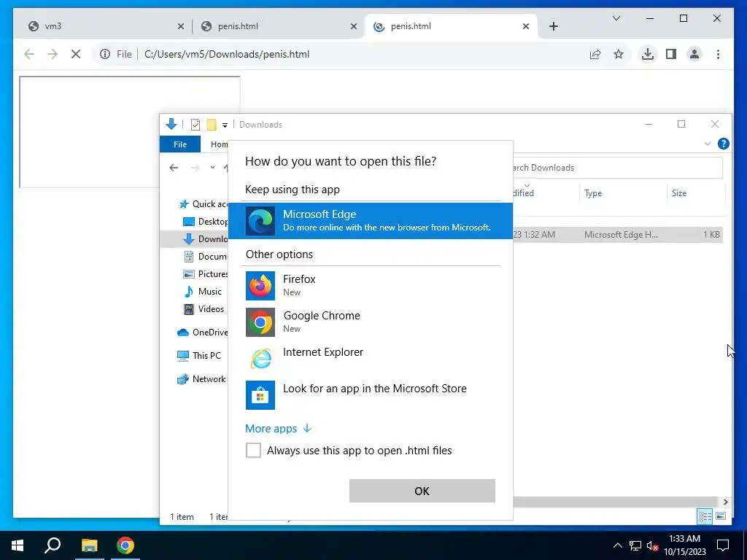The image size is (747, 560).
Task: Click the Search Downloads field
Action: coord(617,168)
